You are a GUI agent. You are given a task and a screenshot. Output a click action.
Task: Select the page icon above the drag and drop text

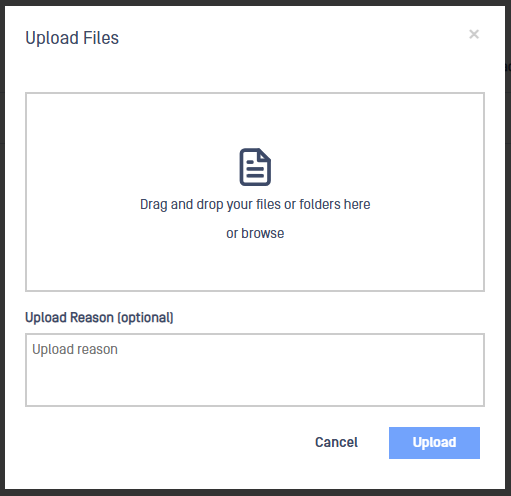tap(255, 167)
